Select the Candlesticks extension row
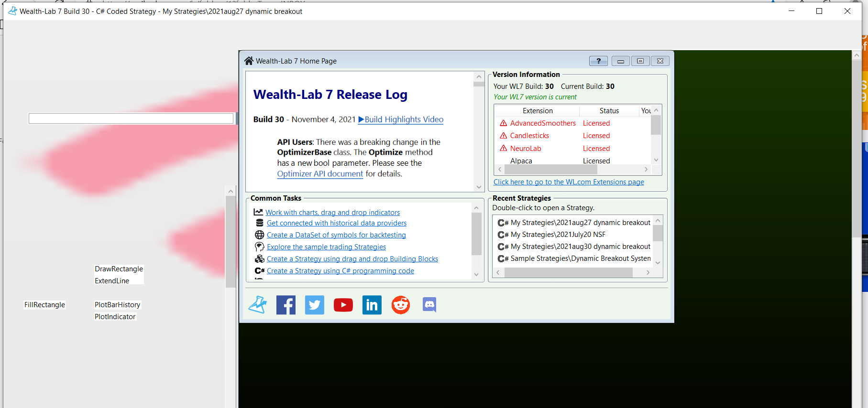The image size is (868, 408). pyautogui.click(x=573, y=135)
